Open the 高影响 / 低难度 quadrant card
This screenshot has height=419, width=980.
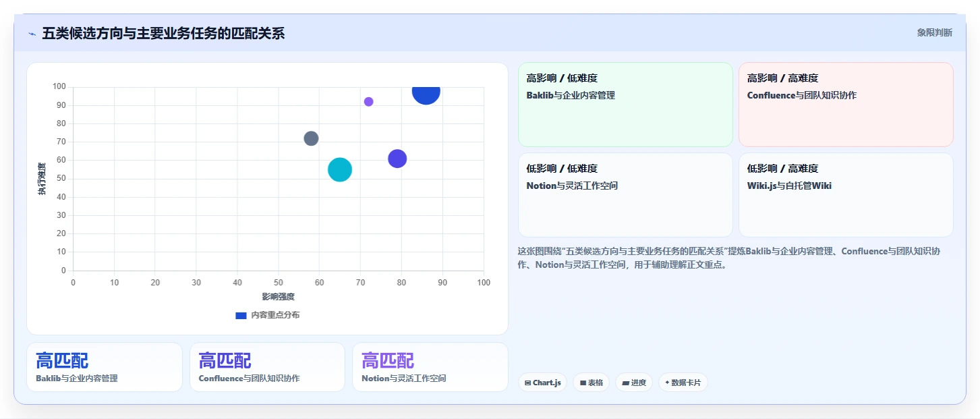pos(625,105)
